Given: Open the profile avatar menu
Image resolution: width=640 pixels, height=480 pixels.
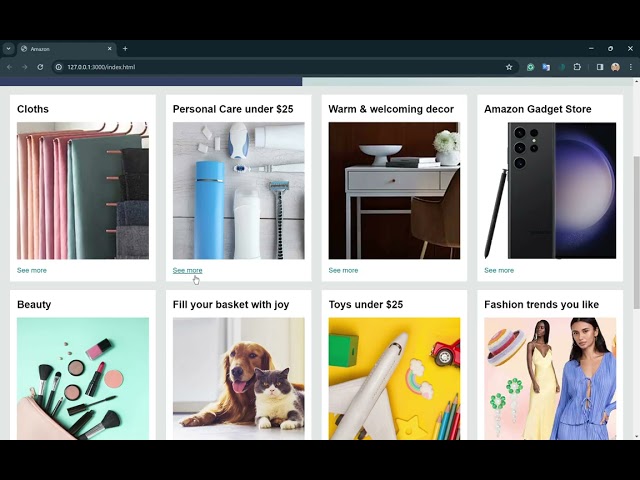Looking at the screenshot, I should [x=616, y=67].
